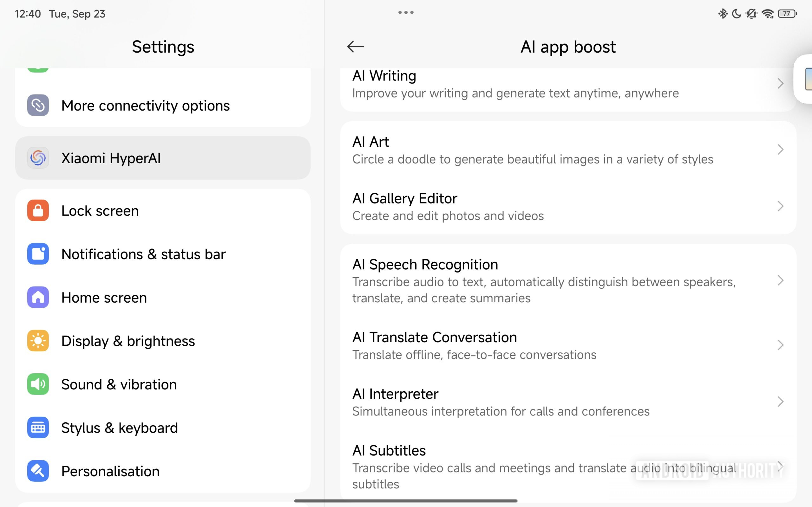812x507 pixels.
Task: Tap the Personalisation brush icon
Action: [x=38, y=471]
